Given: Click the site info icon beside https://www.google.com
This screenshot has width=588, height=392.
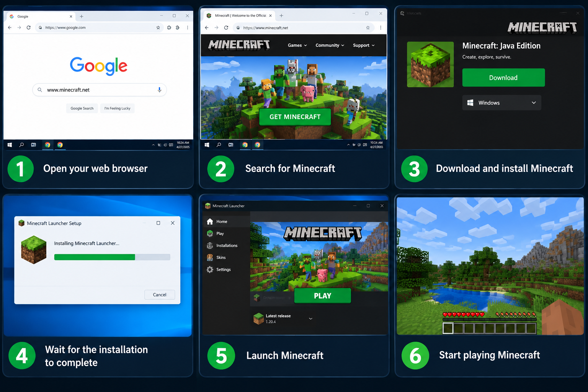Looking at the screenshot, I should coord(40,28).
